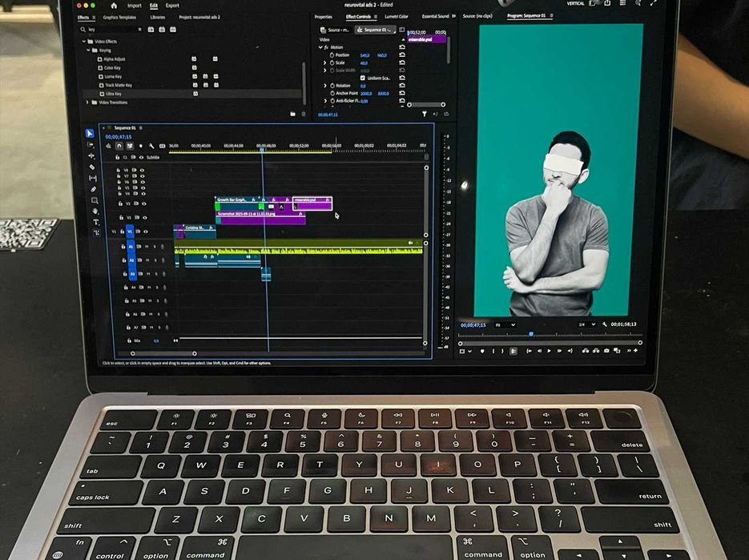Click the New Custom Bin folder icon
This screenshot has width=749, height=560.
click(x=292, y=115)
